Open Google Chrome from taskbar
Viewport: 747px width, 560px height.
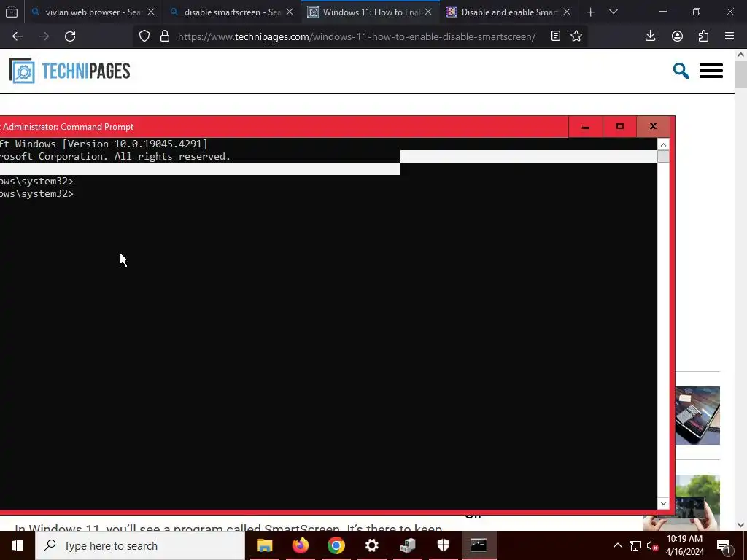pos(336,545)
